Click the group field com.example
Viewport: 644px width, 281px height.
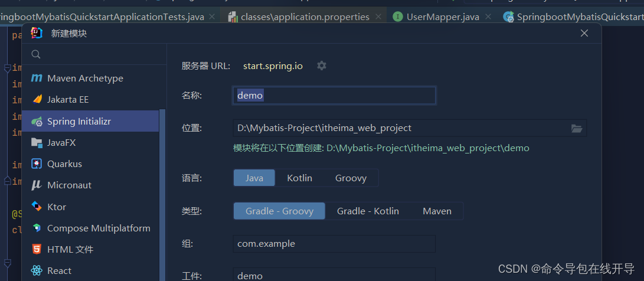[334, 244]
